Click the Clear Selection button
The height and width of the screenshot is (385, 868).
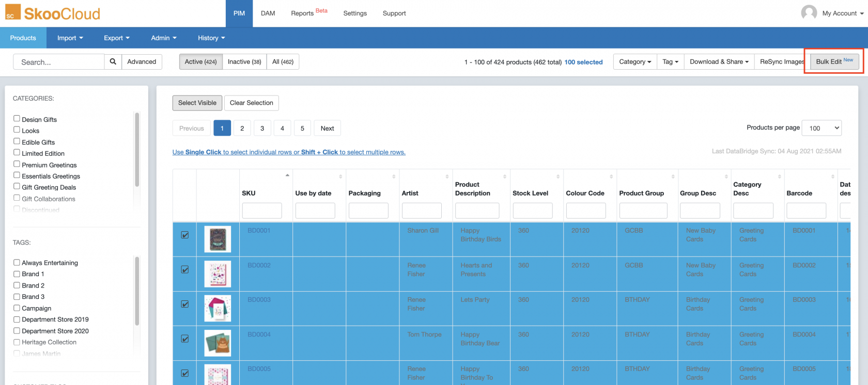[252, 103]
